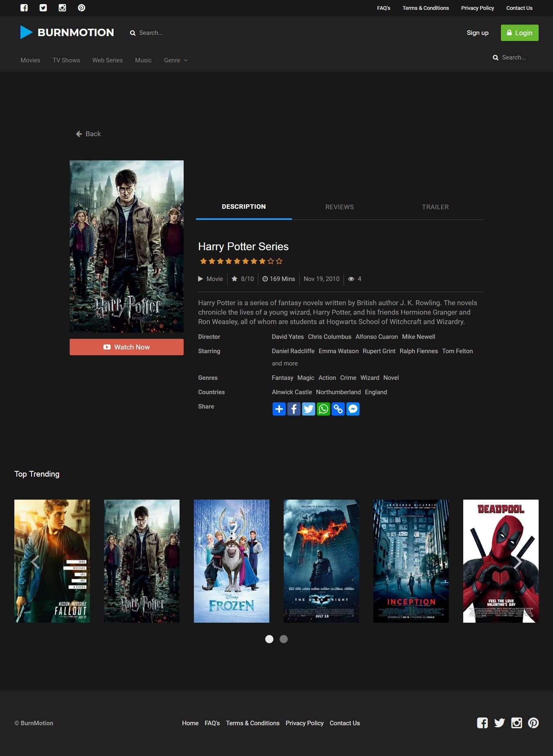Image resolution: width=553 pixels, height=756 pixels.
Task: Click the Home link in footer
Action: (x=190, y=723)
